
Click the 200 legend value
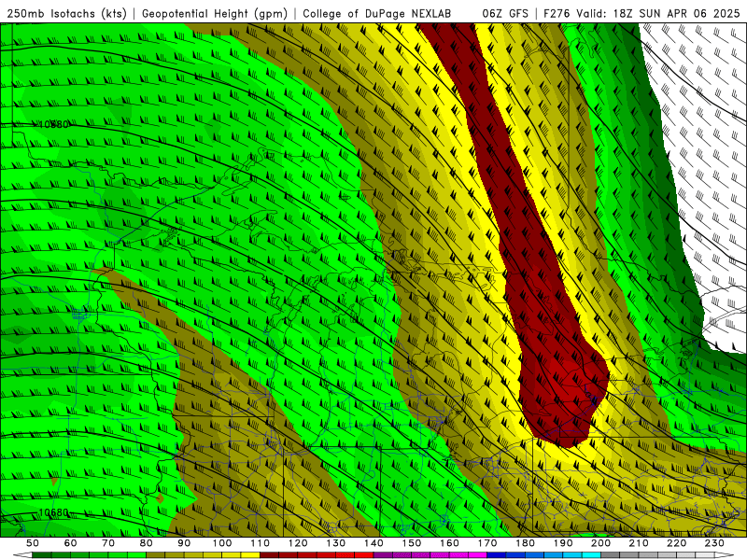pyautogui.click(x=601, y=543)
